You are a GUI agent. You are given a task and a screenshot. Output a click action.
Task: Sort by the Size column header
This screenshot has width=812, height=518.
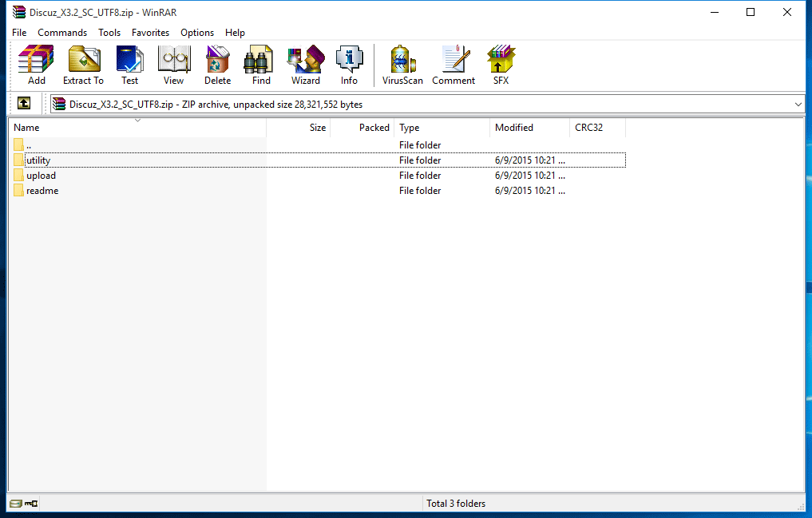coord(299,127)
